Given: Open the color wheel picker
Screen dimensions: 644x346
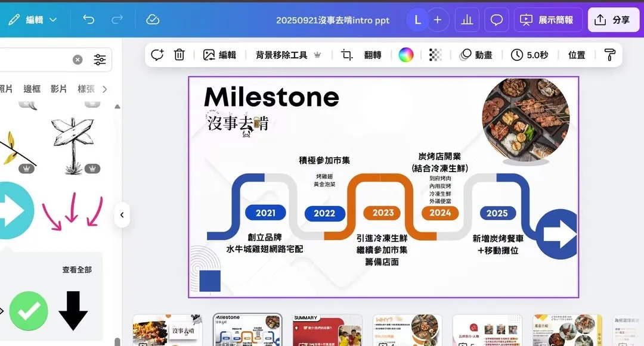Looking at the screenshot, I should coord(406,55).
